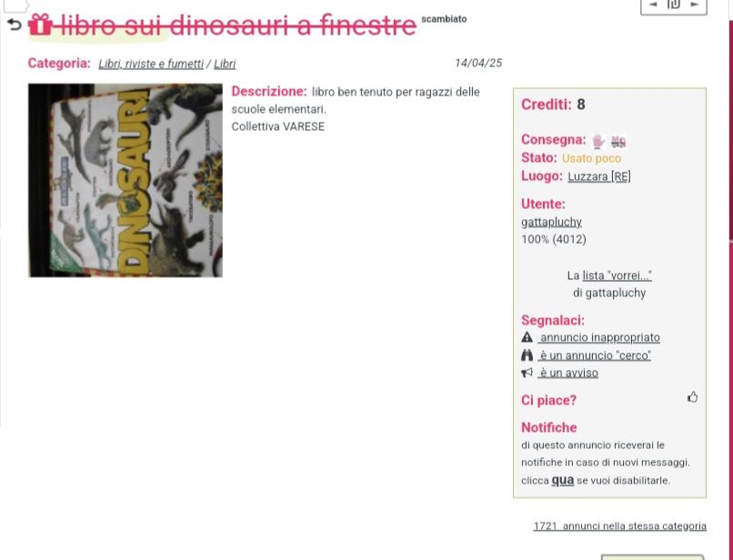Report è un avviso
The width and height of the screenshot is (733, 560).
[x=568, y=373]
